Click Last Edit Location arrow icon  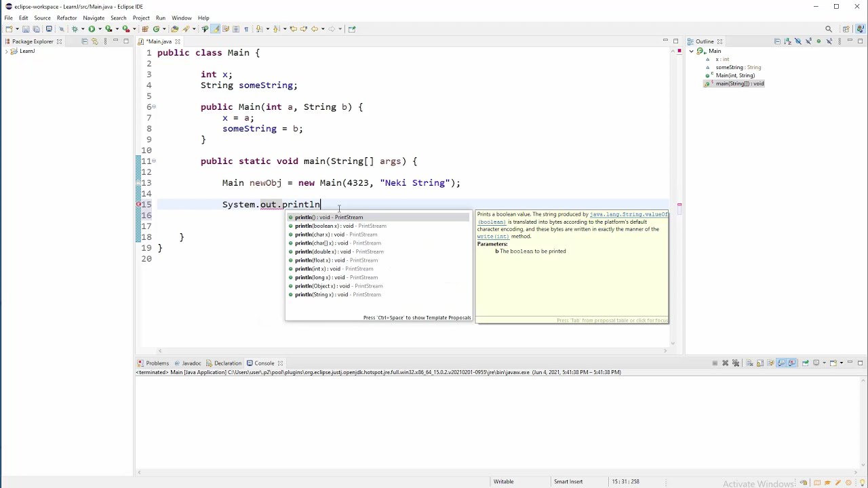point(293,28)
